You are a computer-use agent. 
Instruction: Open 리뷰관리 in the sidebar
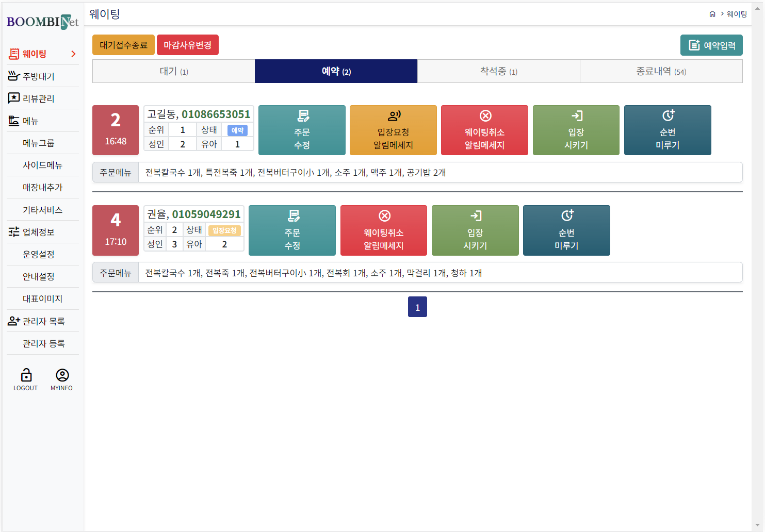click(38, 98)
